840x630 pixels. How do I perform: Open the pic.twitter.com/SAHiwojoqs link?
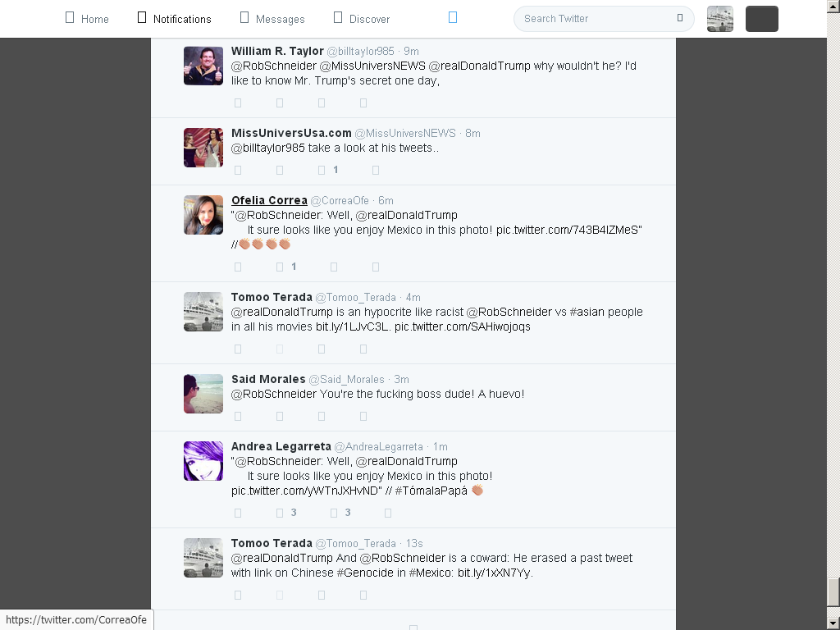pyautogui.click(x=463, y=326)
